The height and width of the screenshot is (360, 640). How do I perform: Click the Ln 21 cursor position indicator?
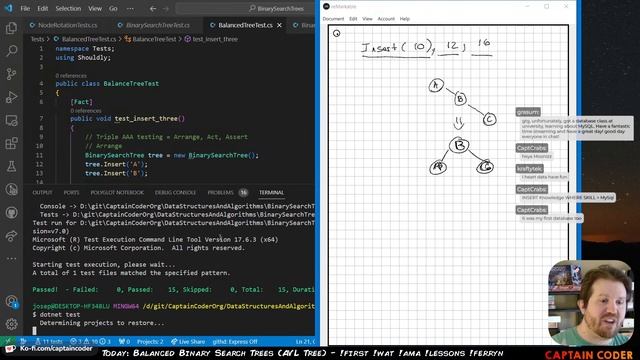coord(305,341)
